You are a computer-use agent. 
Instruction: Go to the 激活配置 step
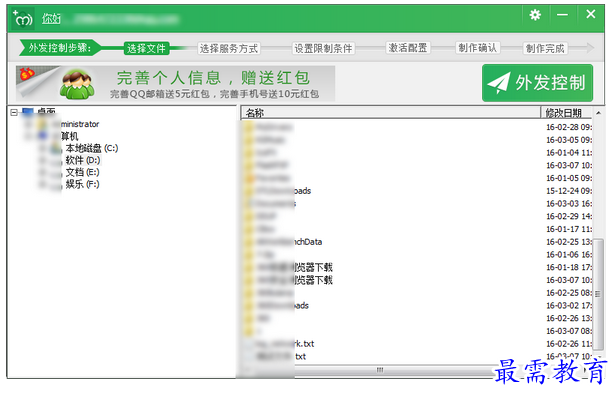coord(408,48)
